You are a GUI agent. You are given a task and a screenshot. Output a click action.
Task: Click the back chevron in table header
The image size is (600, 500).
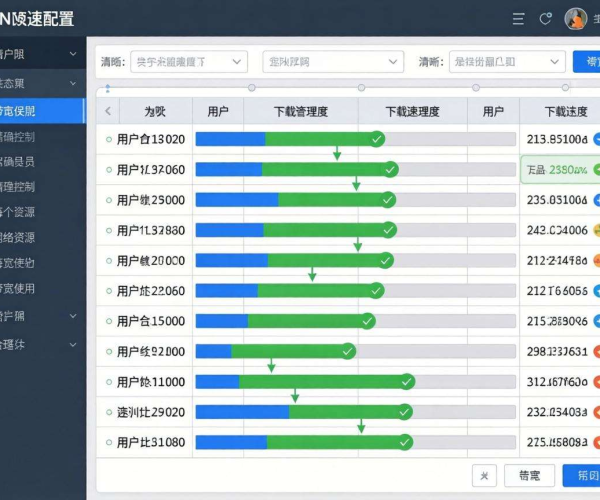(108, 111)
